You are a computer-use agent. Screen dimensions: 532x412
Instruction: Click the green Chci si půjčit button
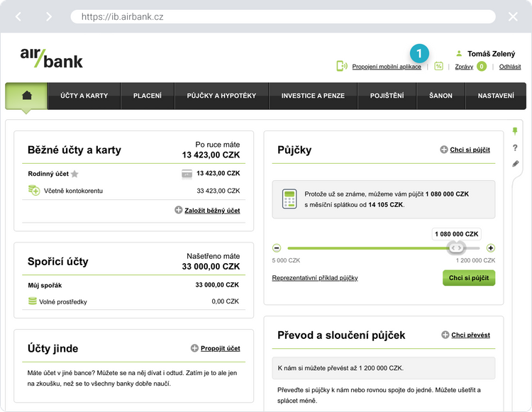tap(468, 278)
